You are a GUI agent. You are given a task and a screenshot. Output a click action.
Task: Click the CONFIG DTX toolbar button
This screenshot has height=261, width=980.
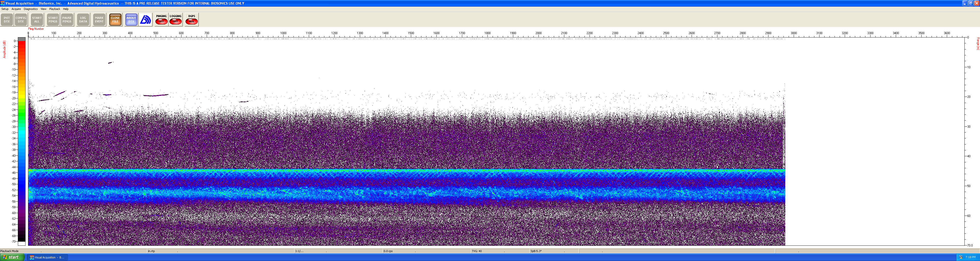[21, 20]
